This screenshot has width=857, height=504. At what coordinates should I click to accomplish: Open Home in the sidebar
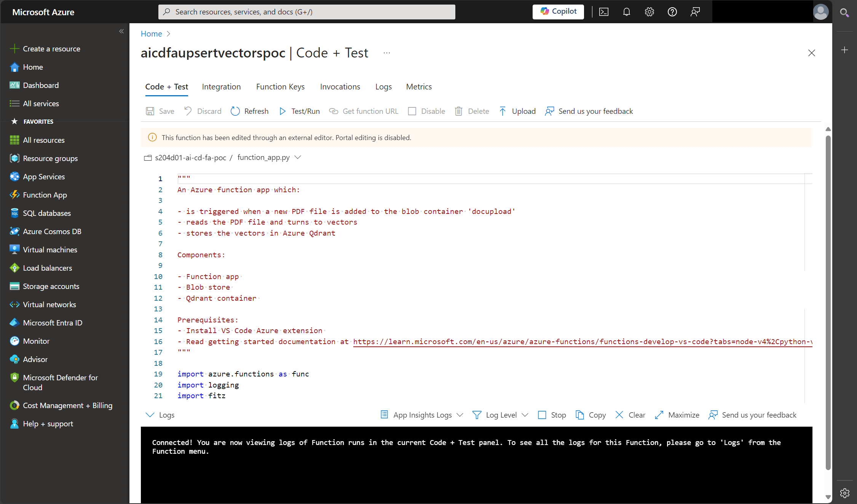point(33,67)
